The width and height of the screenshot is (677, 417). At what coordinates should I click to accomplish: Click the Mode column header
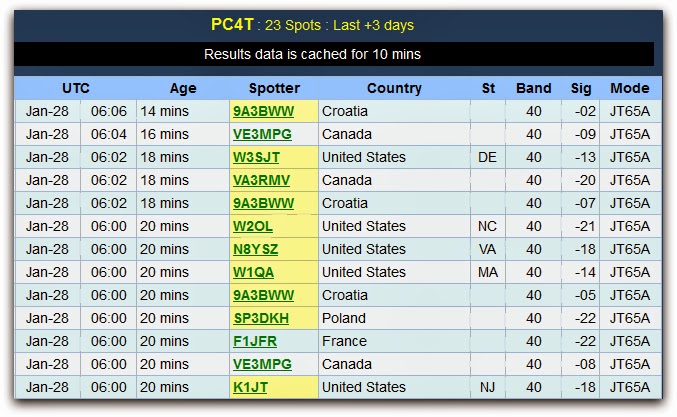click(x=630, y=88)
